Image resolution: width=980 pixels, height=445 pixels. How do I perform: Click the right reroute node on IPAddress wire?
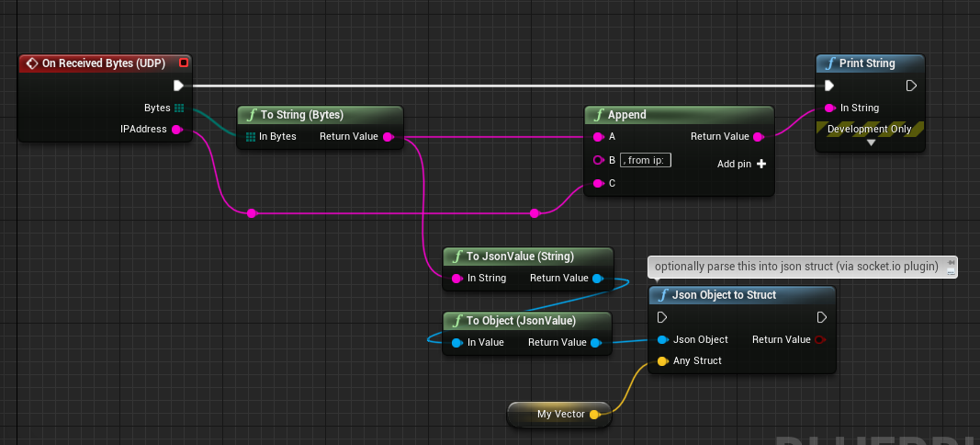(535, 213)
